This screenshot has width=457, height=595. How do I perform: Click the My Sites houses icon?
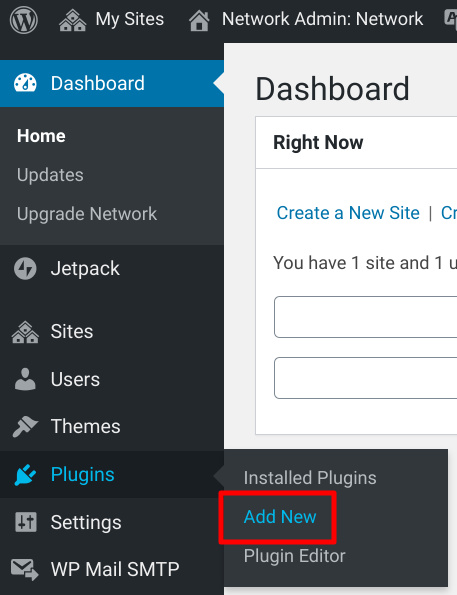pyautogui.click(x=72, y=20)
